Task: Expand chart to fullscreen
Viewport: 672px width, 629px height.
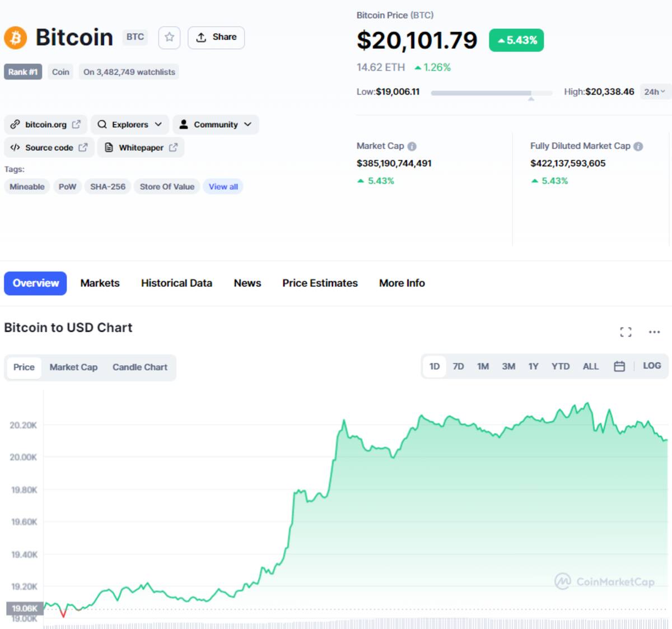Action: coord(626,332)
